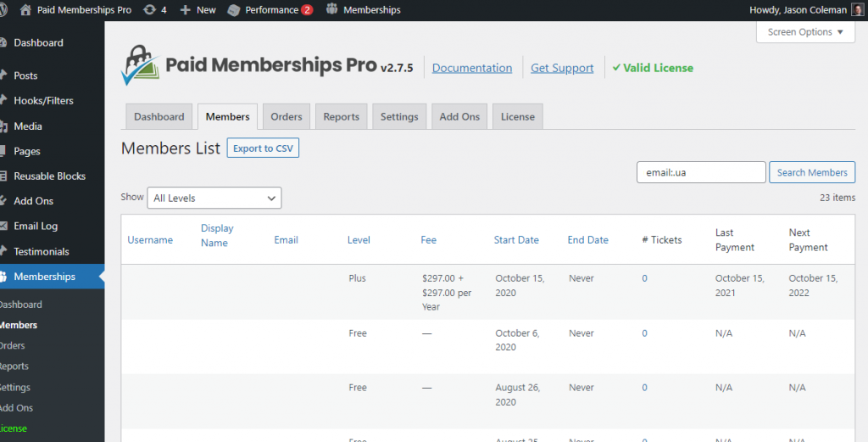Open Jason Coleman's avatar in the admin bar
The width and height of the screenshot is (868, 442).
(x=858, y=10)
